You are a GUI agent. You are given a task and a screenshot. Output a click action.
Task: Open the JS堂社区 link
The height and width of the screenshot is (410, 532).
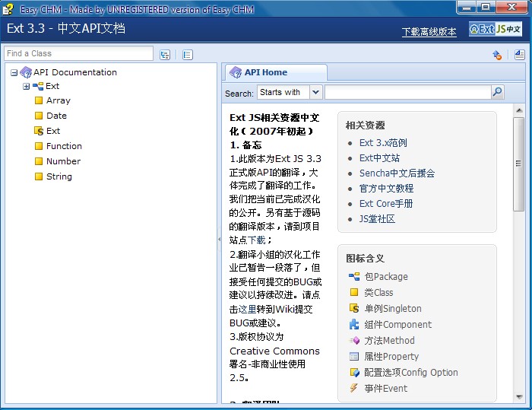tap(377, 219)
